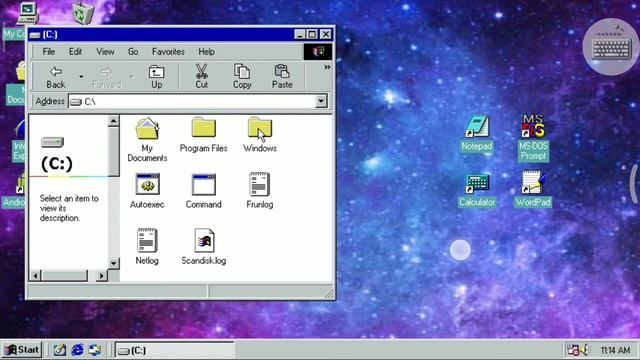
Task: Open the Help menu
Action: tap(207, 52)
